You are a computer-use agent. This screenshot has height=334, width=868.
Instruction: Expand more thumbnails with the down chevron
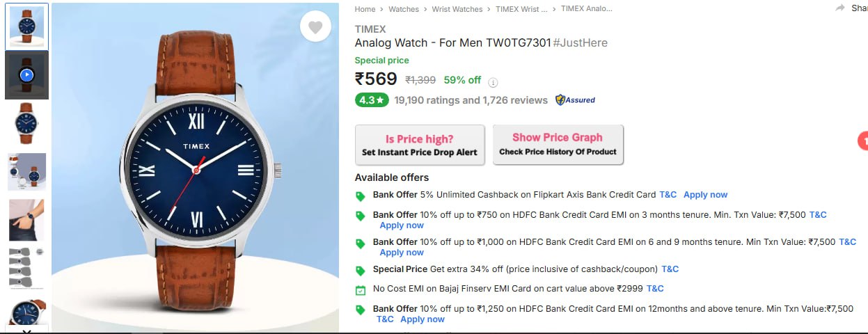26,331
